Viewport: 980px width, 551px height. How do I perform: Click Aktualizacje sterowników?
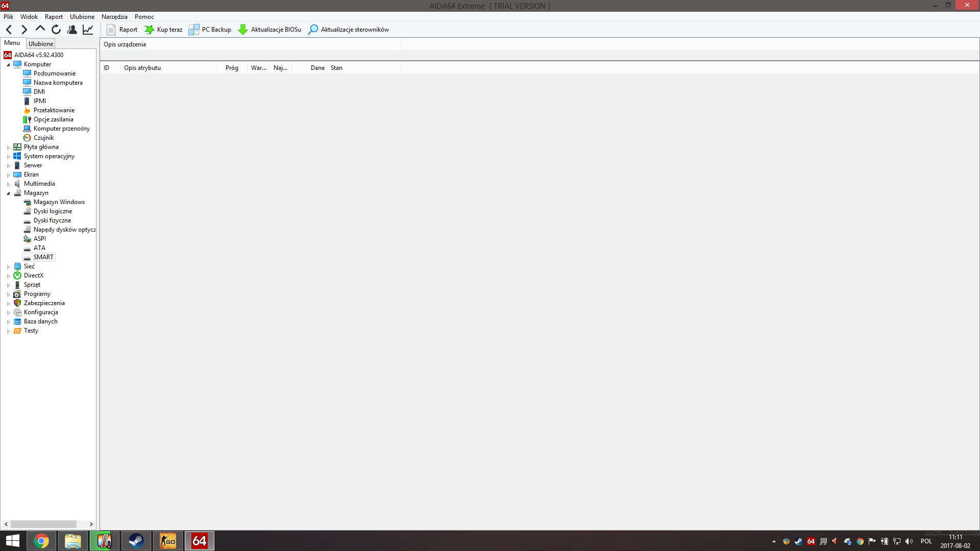pyautogui.click(x=349, y=30)
